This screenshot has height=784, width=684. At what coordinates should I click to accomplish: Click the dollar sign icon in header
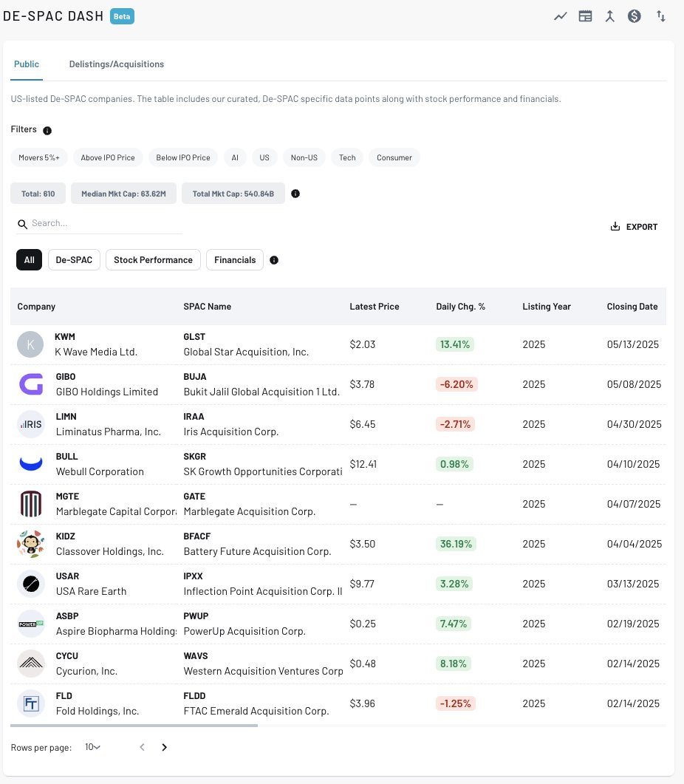(634, 16)
